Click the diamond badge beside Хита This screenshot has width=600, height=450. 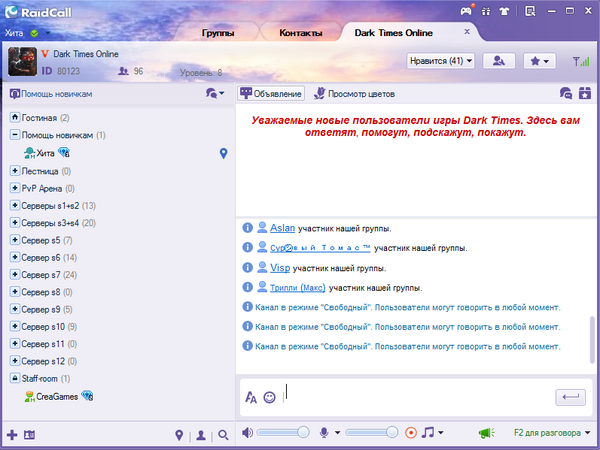pos(64,153)
